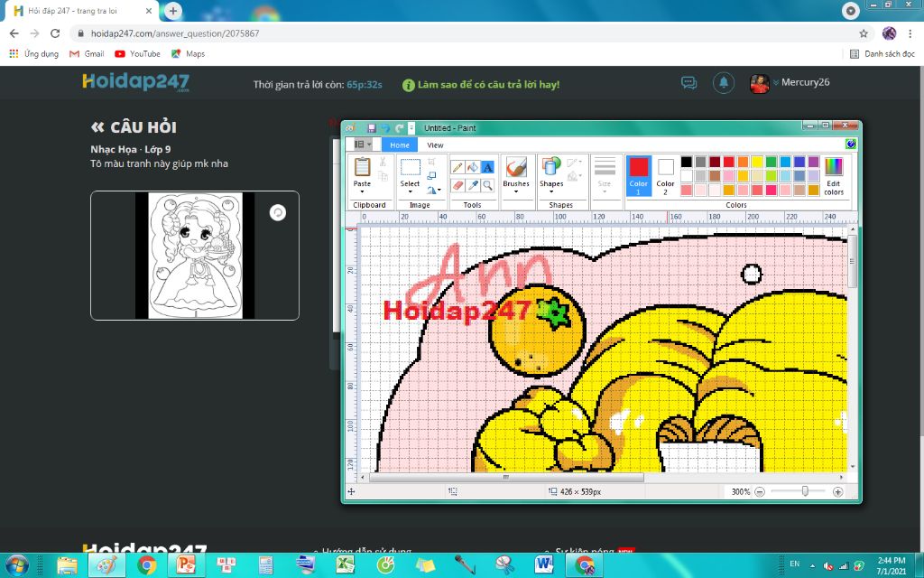Select the Pencil tool in Paint

[457, 167]
